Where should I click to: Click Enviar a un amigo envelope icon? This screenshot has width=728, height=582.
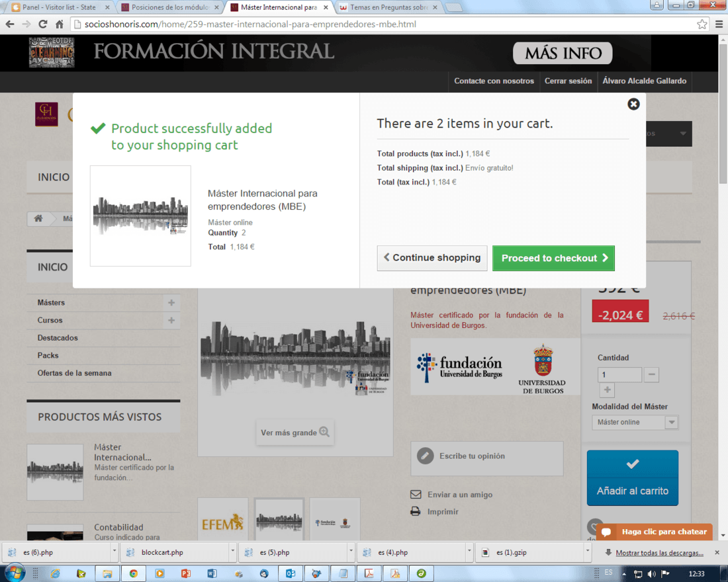(x=416, y=495)
